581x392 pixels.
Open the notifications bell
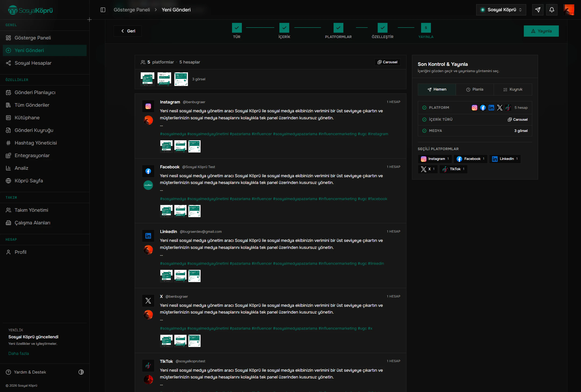tap(552, 10)
